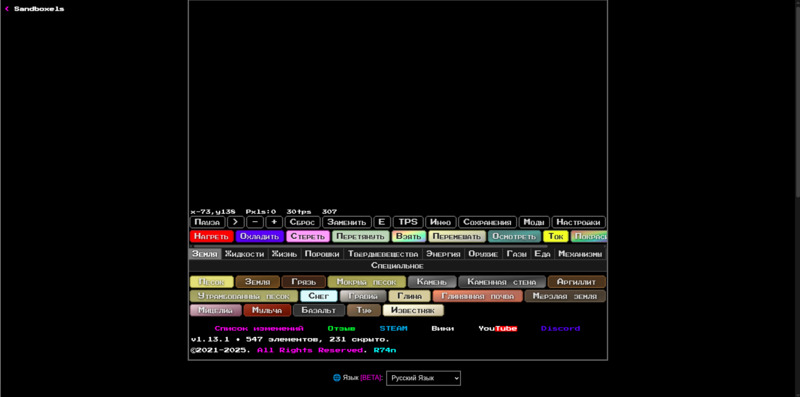Screen dimensions: 800x397
Task: Select the Перетянуть drag tool
Action: coord(361,237)
